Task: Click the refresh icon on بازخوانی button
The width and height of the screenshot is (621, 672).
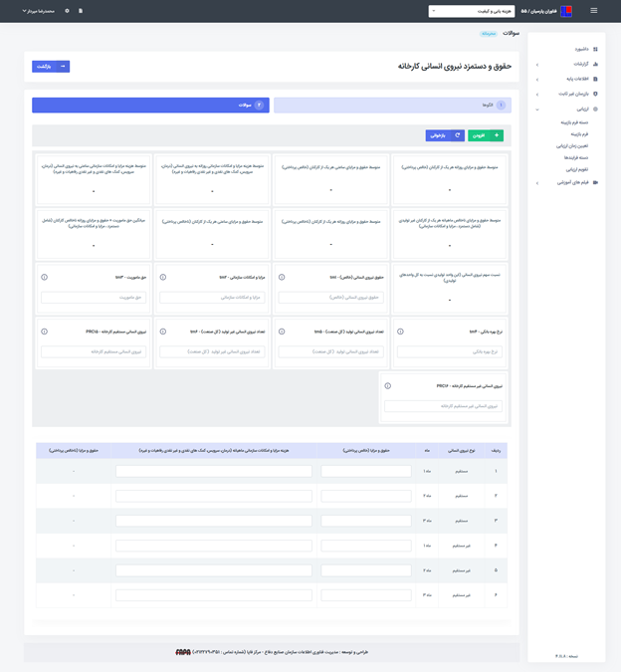Action: pyautogui.click(x=458, y=135)
